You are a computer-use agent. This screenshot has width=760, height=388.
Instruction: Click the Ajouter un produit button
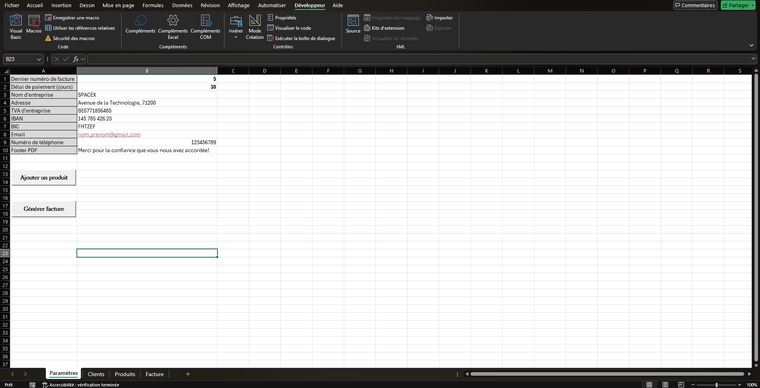click(44, 178)
